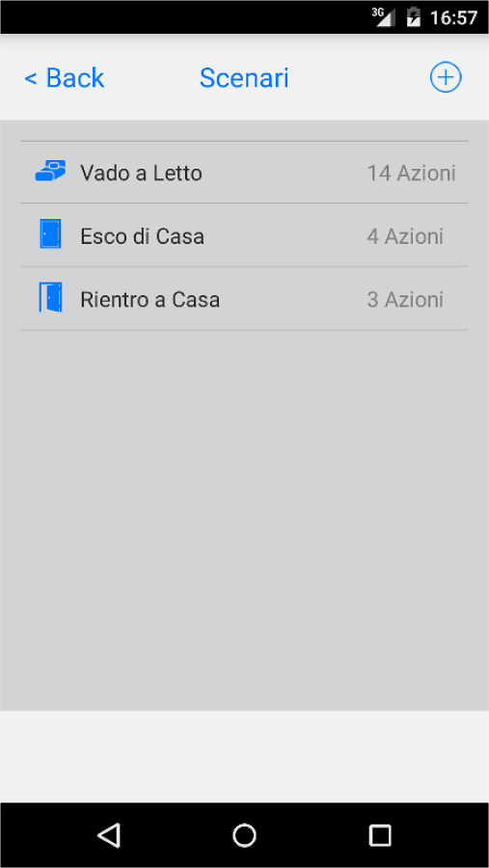Tap the 3G signal indicator
Image resolution: width=489 pixels, height=868 pixels.
point(383,17)
